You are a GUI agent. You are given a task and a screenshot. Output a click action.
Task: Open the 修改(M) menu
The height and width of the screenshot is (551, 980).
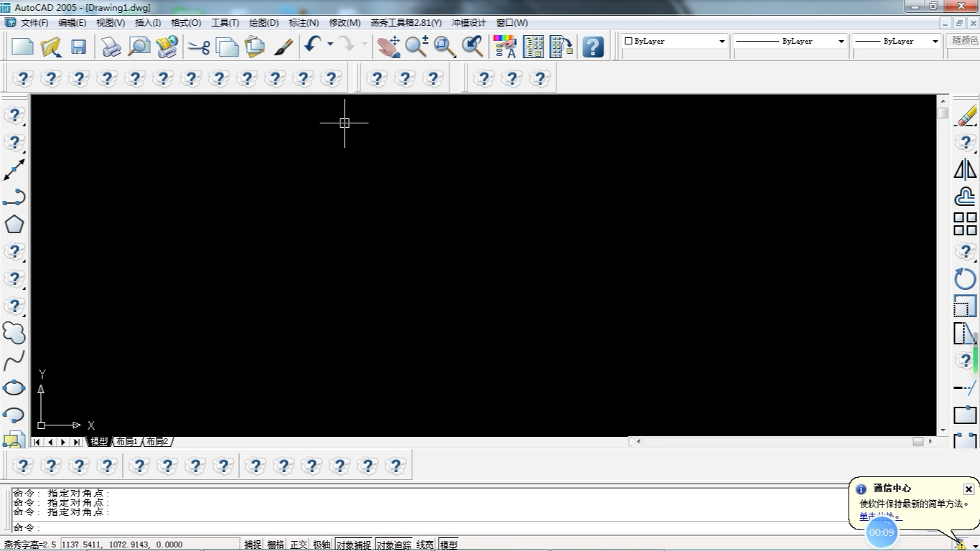pyautogui.click(x=345, y=23)
